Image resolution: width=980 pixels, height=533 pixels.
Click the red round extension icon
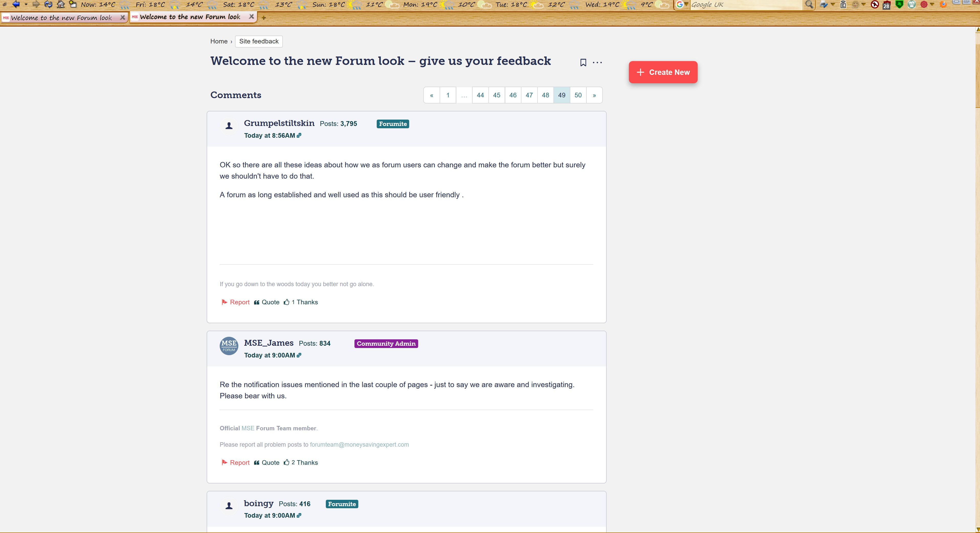coord(924,5)
